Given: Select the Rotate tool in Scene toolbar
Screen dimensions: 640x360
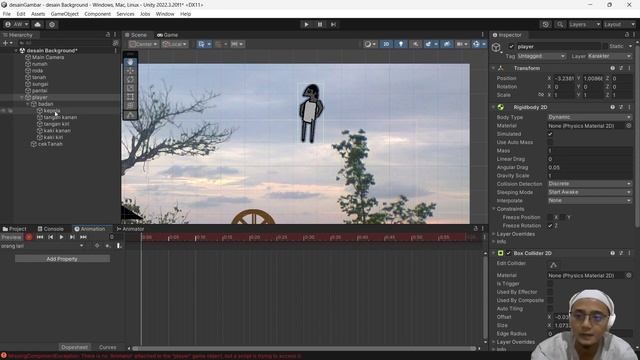Looking at the screenshot, I should [130, 79].
